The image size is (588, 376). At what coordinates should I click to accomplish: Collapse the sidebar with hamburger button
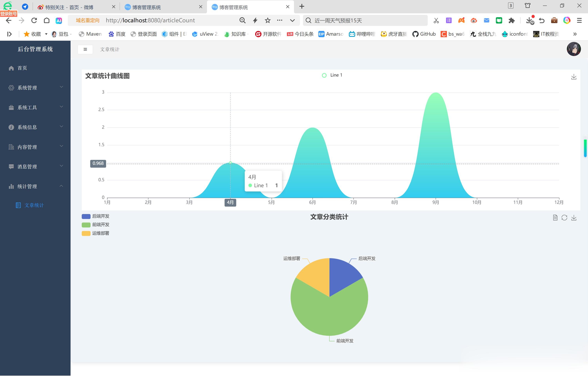click(85, 49)
